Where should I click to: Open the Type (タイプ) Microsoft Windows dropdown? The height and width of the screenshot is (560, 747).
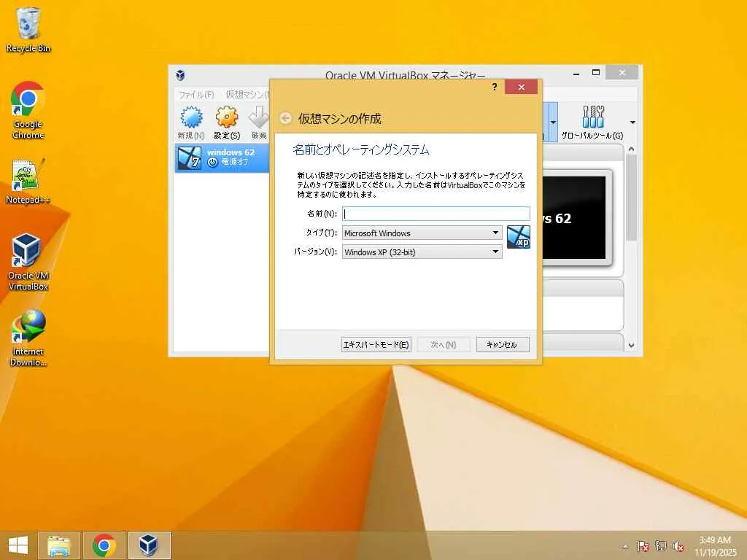422,233
